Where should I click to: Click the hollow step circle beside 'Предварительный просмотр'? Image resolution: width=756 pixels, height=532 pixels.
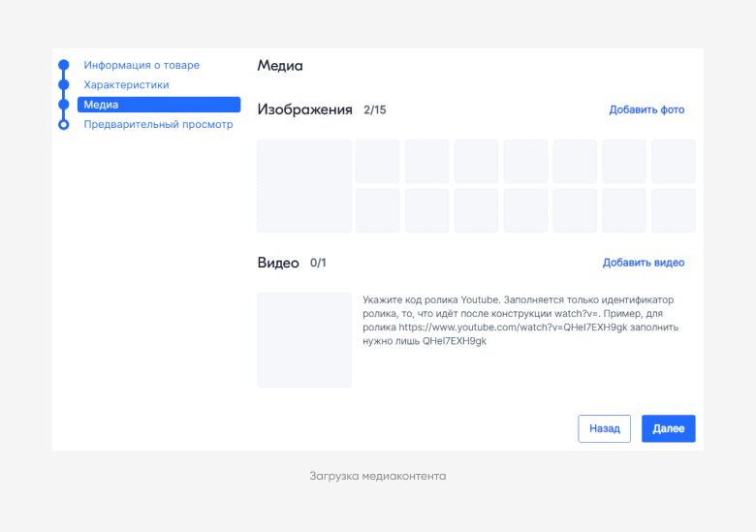[x=64, y=125]
